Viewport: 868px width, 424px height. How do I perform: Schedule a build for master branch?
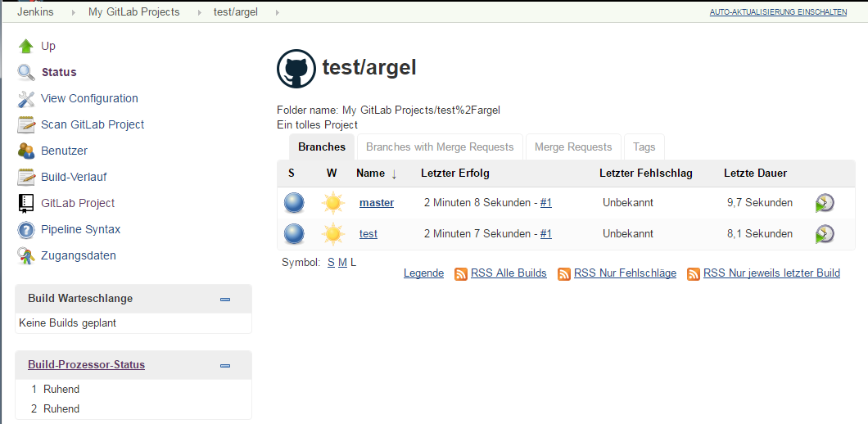coord(825,203)
